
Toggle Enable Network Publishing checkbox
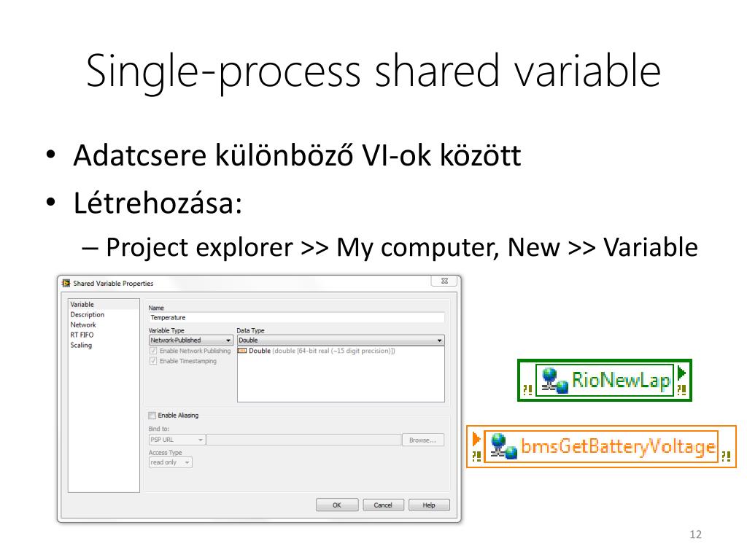point(153,351)
